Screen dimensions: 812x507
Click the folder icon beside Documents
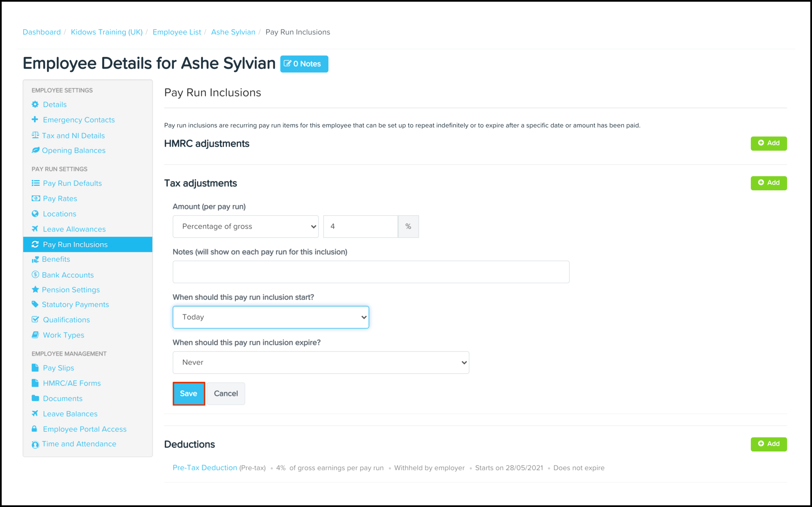coord(35,398)
